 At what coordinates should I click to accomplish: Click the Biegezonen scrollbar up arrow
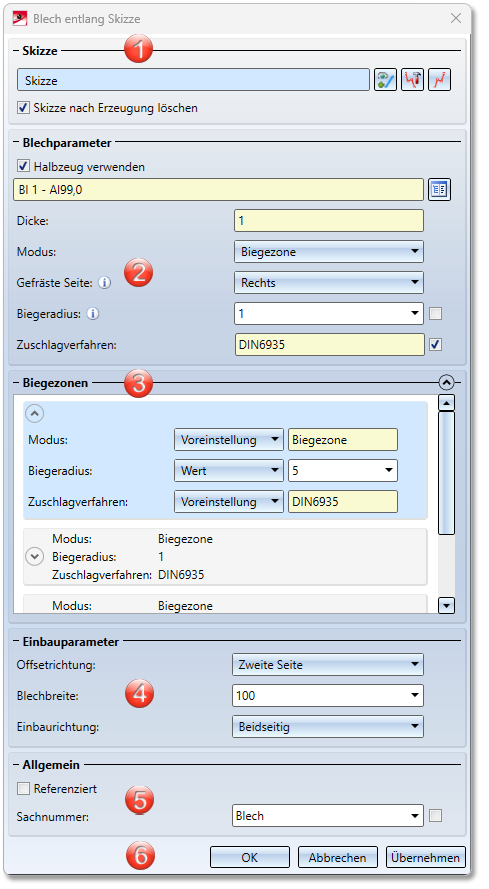point(447,403)
